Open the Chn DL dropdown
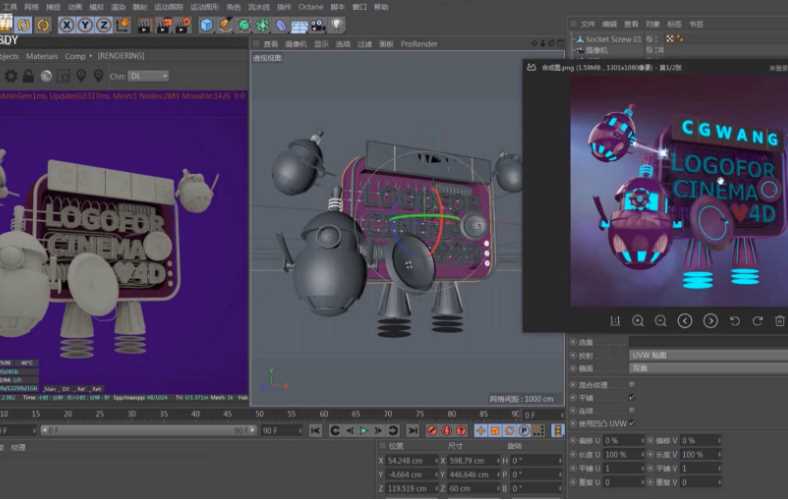 (148, 76)
